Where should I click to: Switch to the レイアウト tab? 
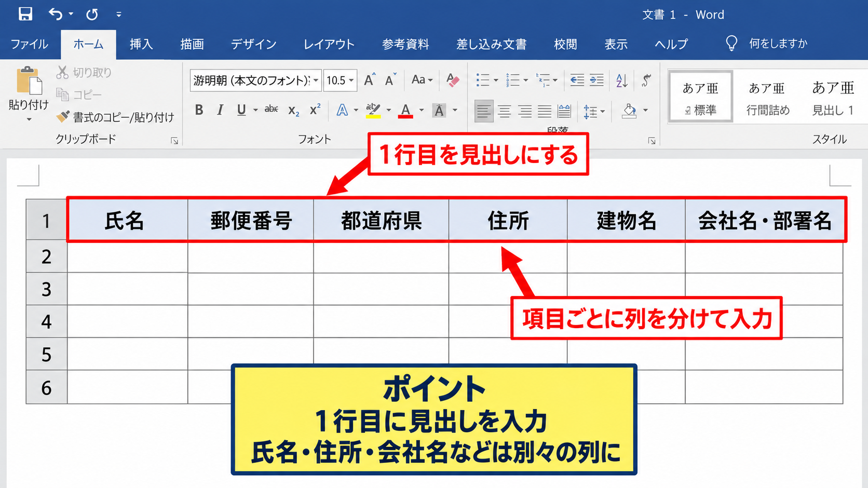pos(329,44)
